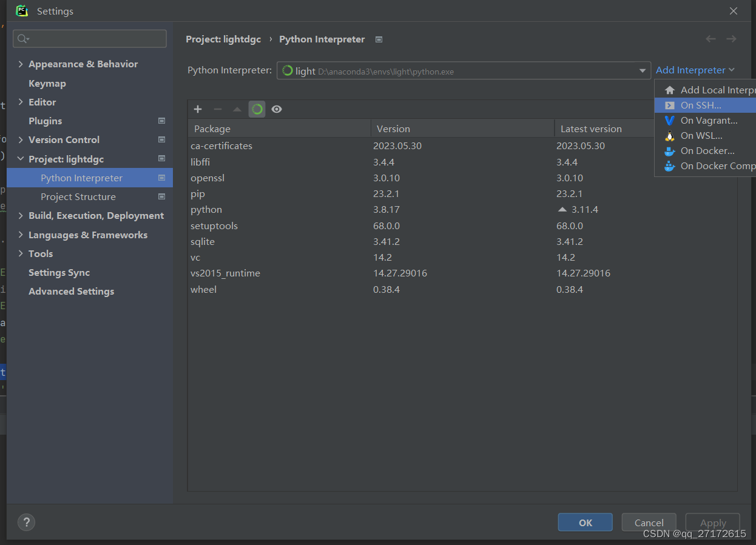Screen dimensions: 756x545
Task: Click the upgrade arrow next to python 3.11.4
Action: coord(562,209)
